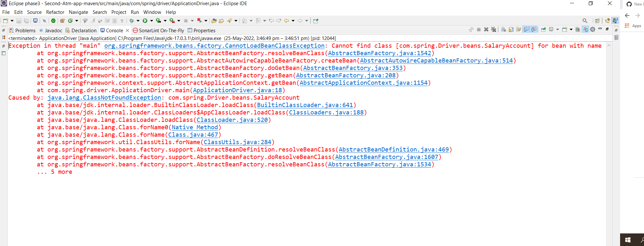The image size is (644, 246).
Task: Click the Open Task folder icon
Action: click(x=221, y=21)
